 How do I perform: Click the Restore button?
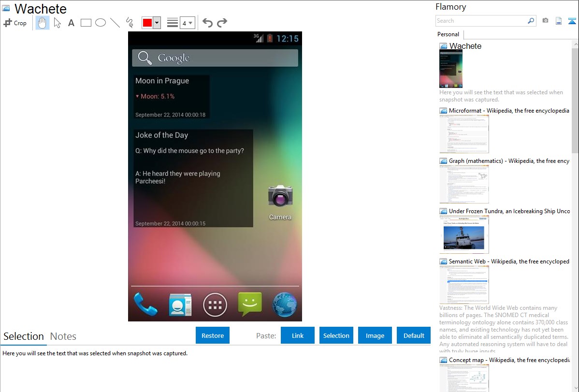pyautogui.click(x=213, y=335)
